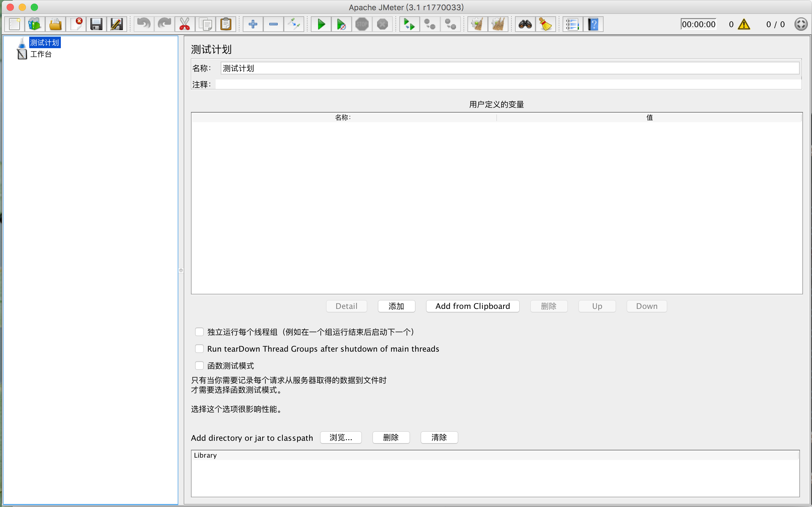Click the 名称 input field
This screenshot has height=507, width=812.
[x=510, y=68]
